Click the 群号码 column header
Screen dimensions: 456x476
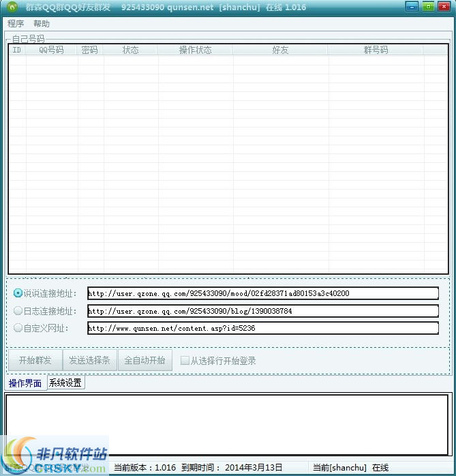[x=376, y=50]
